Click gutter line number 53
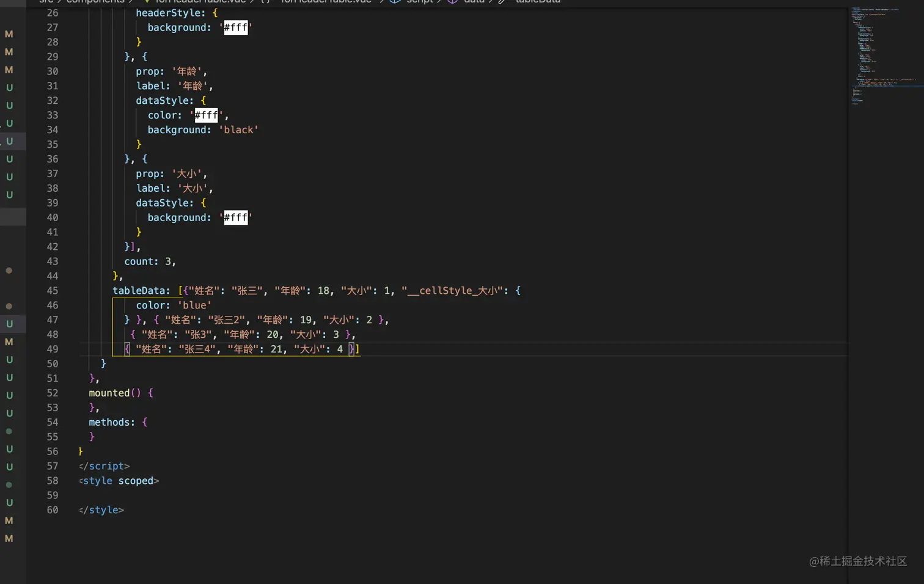The image size is (924, 584). coord(53,407)
